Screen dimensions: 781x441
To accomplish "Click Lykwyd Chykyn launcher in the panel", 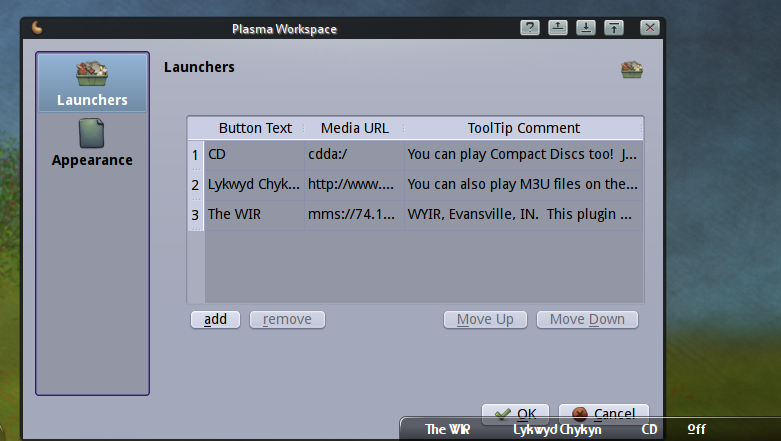I will pos(557,430).
